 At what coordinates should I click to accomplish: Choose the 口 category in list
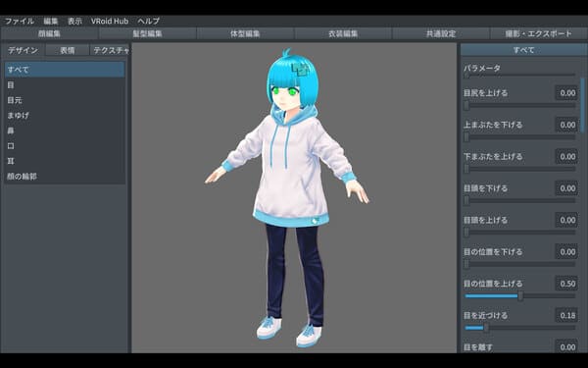(65, 145)
